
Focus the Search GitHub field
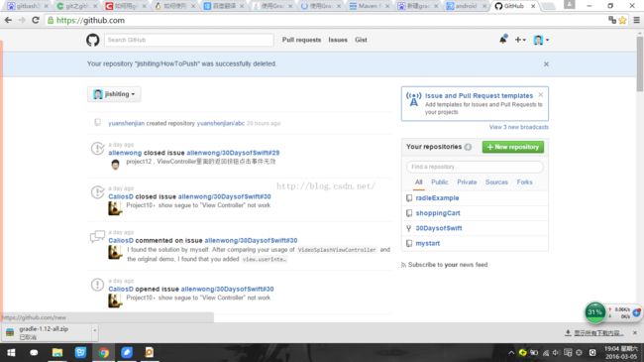tap(189, 40)
